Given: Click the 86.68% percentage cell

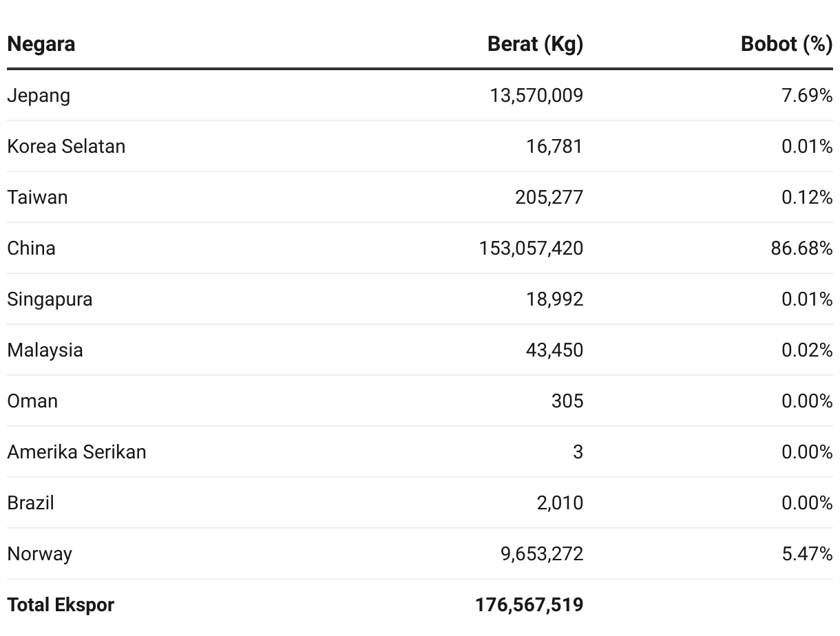Looking at the screenshot, I should (801, 248).
